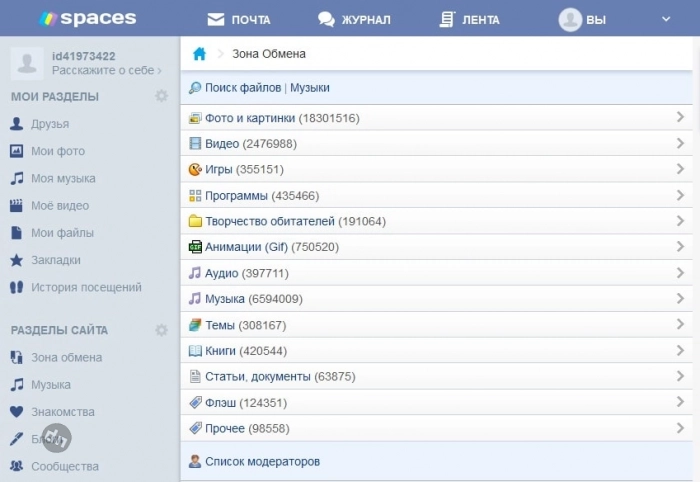700x482 pixels.
Task: Click the Книги book icon
Action: [x=195, y=351]
